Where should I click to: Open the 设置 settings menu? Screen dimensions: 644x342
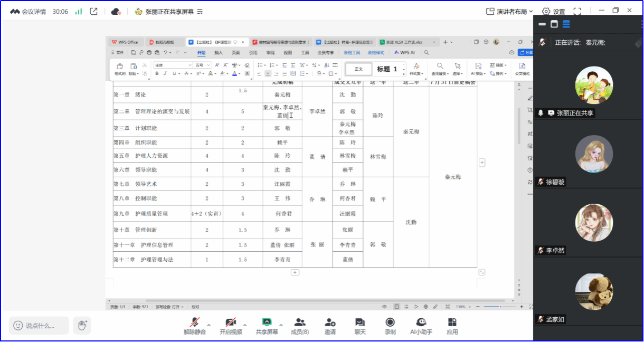tap(553, 11)
